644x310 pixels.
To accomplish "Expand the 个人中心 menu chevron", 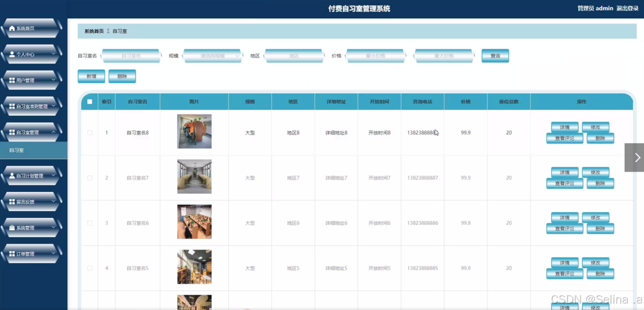I will click(53, 55).
